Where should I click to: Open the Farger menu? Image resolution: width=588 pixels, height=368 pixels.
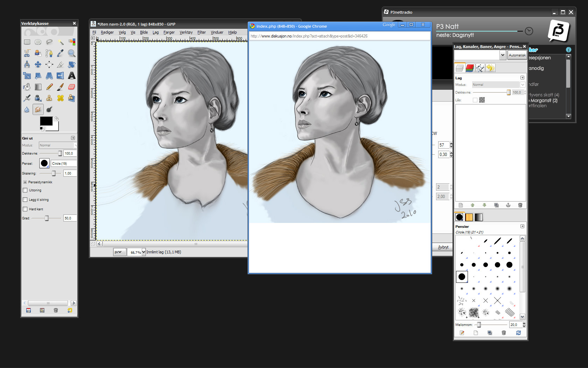169,32
